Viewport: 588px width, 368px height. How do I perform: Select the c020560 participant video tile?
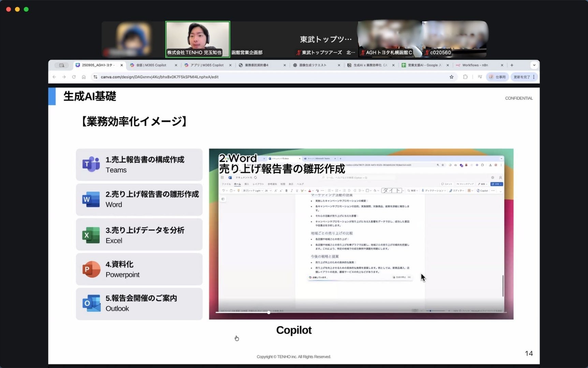(x=455, y=39)
